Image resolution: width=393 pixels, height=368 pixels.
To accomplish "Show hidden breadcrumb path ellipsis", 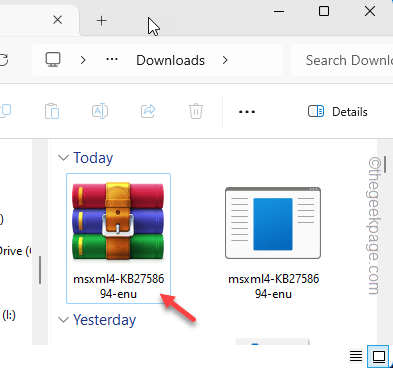I will (x=112, y=60).
